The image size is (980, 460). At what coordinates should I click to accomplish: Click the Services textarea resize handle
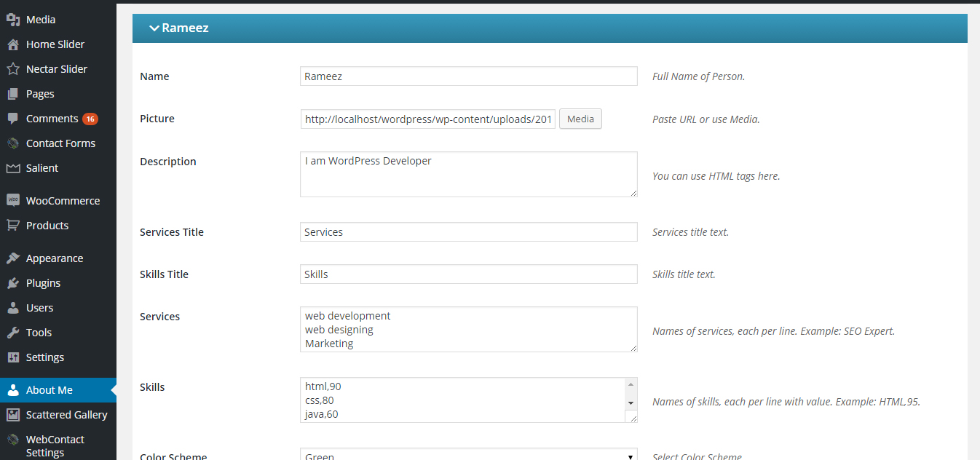click(x=633, y=347)
